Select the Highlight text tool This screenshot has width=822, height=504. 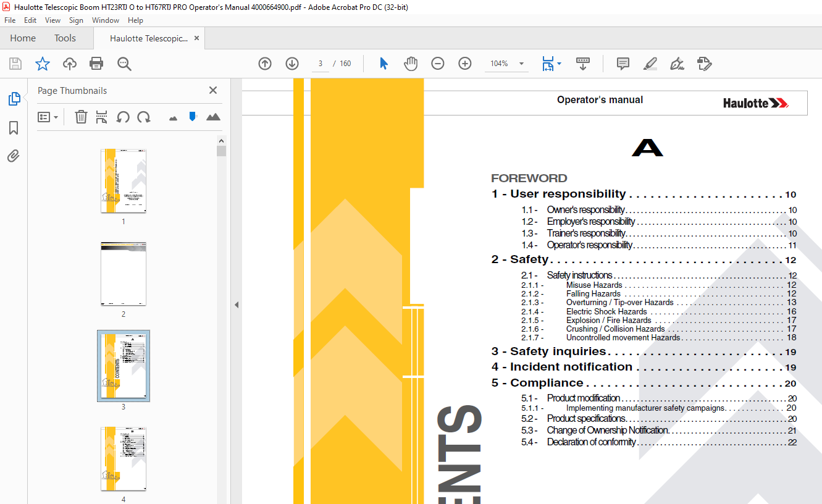(650, 64)
